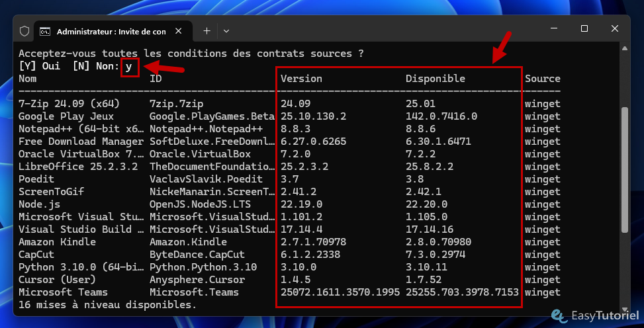Click 'ScreenToGif' name
Image resolution: width=644 pixels, height=328 pixels.
[x=52, y=192]
